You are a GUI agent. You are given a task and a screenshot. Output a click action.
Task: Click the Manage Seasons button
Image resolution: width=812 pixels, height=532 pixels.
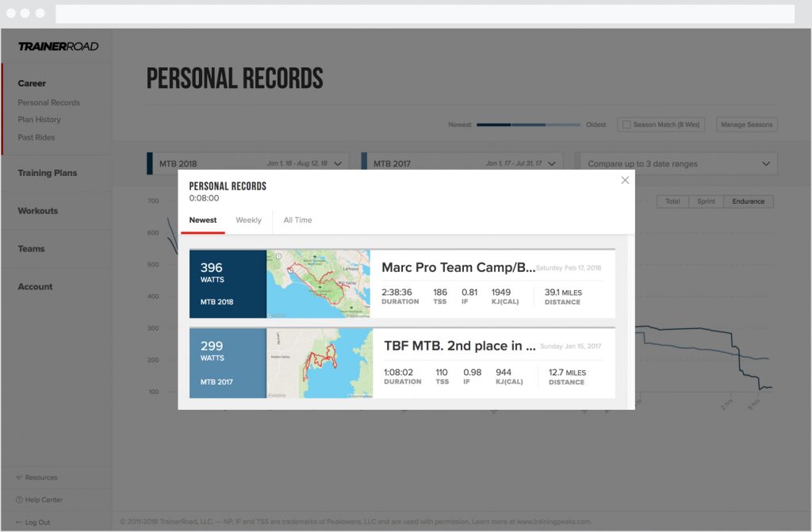point(746,124)
